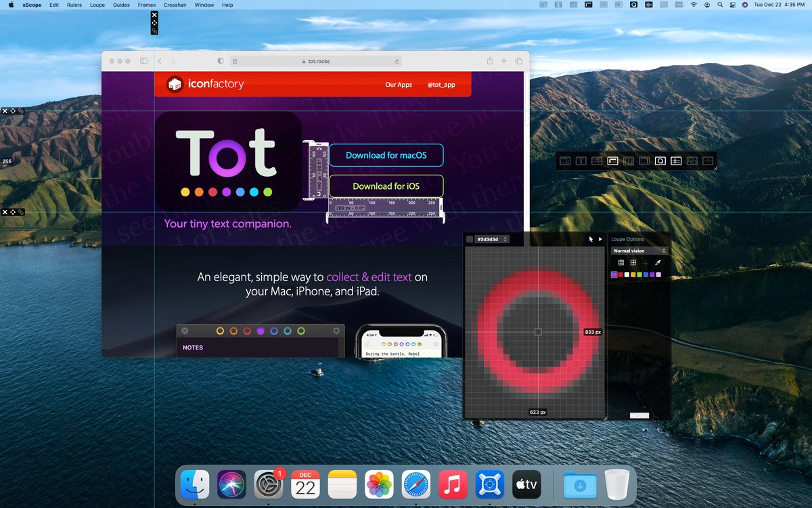812x508 pixels.
Task: Open the xScope menu
Action: [32, 5]
